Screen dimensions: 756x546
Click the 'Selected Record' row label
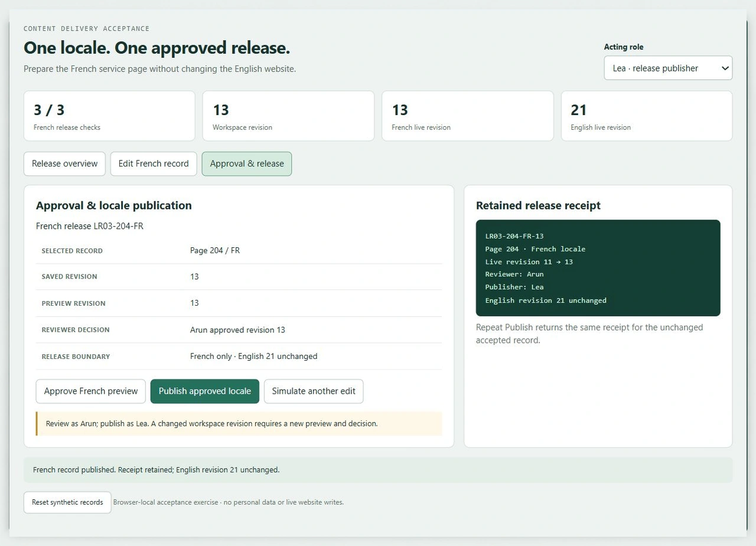pyautogui.click(x=72, y=251)
